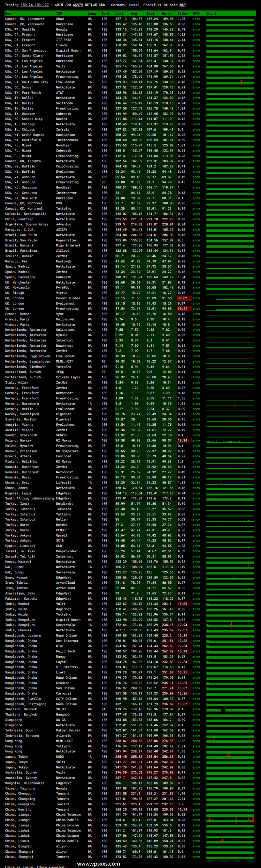
Task: Show MTR for New York Hurricane row
Action: point(196,198)
